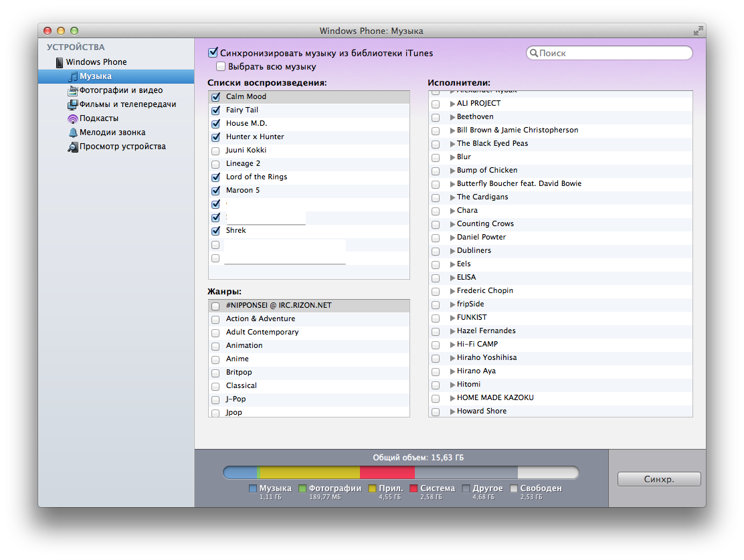Click the red Система legend swatch
Screen dimensions: 744x560
(413, 488)
